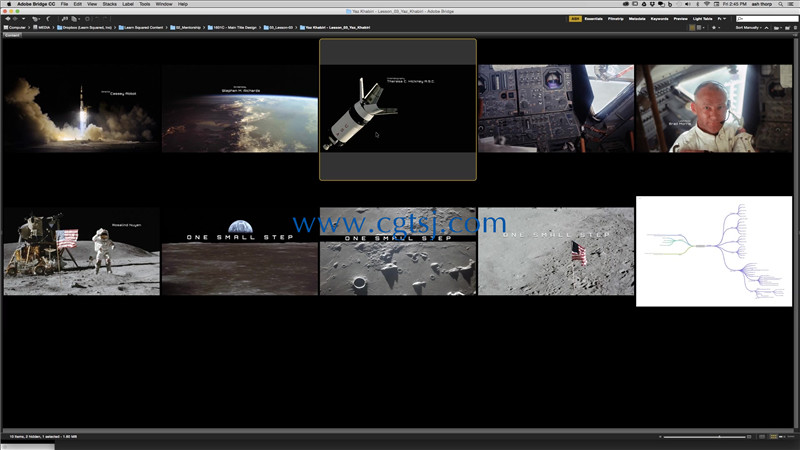
Task: Click the Wi-Fi status icon
Action: (707, 4)
